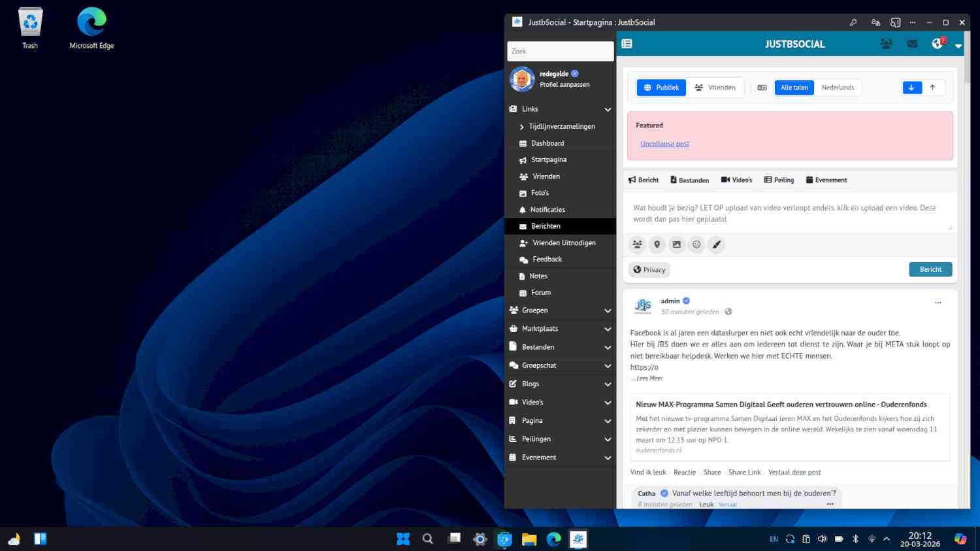The image size is (980, 551).
Task: Select the Nederlands language filter
Action: [838, 88]
